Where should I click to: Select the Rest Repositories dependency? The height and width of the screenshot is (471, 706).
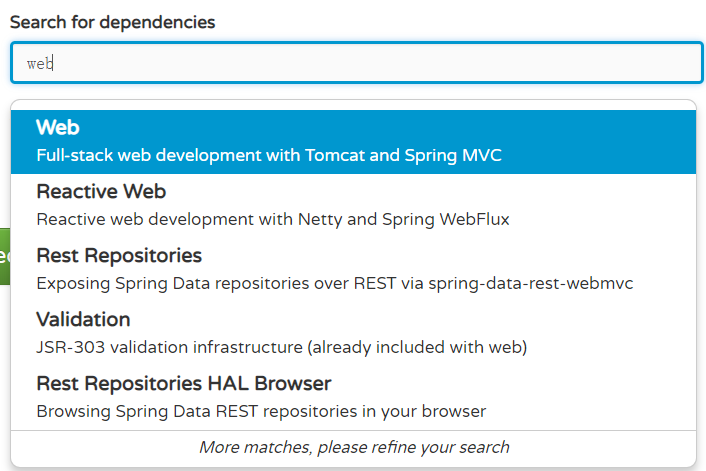point(352,268)
